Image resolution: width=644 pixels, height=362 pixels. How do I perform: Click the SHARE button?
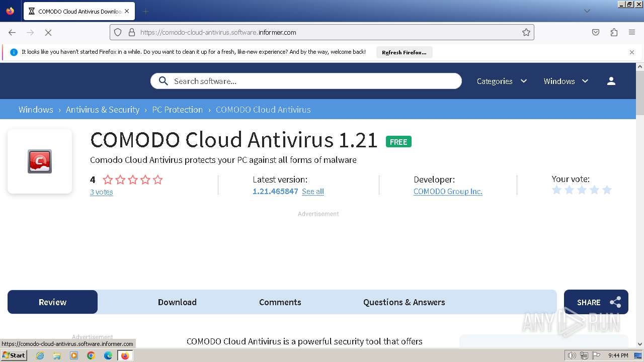(x=596, y=302)
